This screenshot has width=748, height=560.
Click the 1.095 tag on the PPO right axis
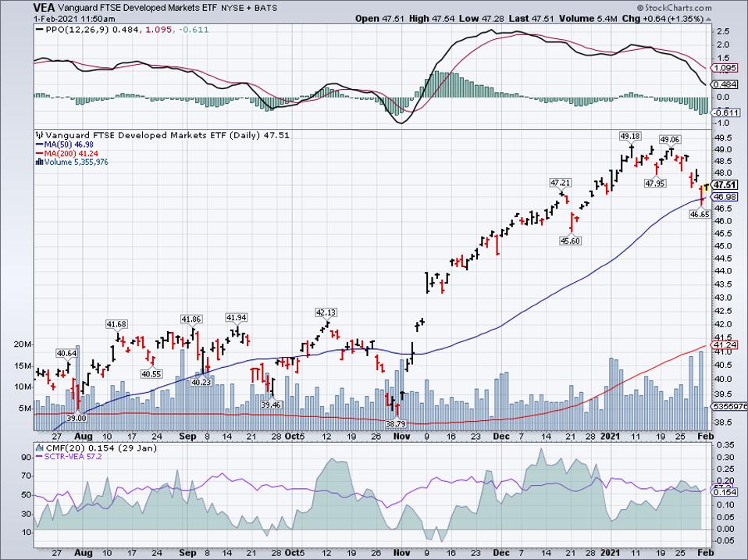pos(725,68)
